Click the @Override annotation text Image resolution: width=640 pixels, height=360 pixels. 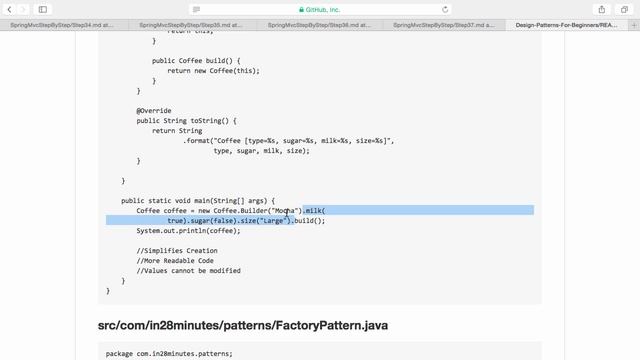pos(154,111)
